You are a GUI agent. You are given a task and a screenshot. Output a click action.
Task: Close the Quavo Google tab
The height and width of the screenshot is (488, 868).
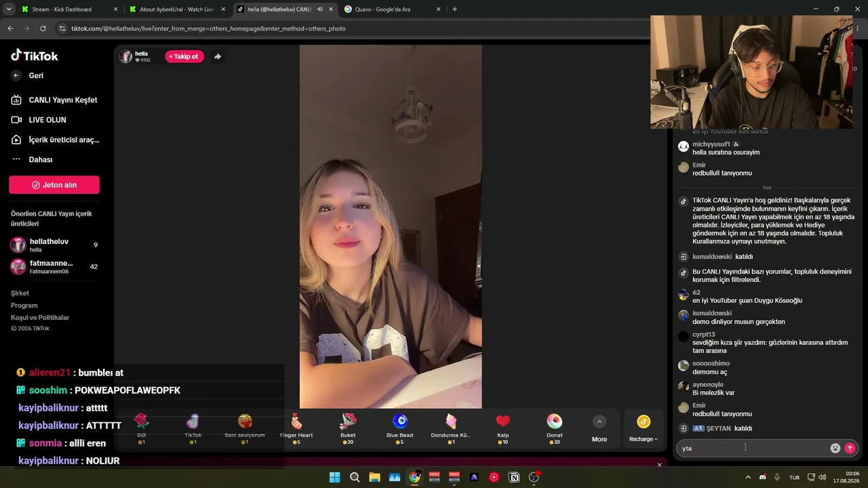(438, 9)
